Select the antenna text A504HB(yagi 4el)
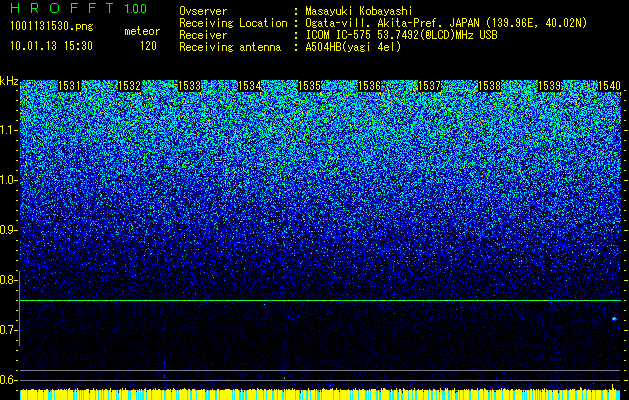Image resolution: width=629 pixels, height=400 pixels. pyautogui.click(x=353, y=47)
